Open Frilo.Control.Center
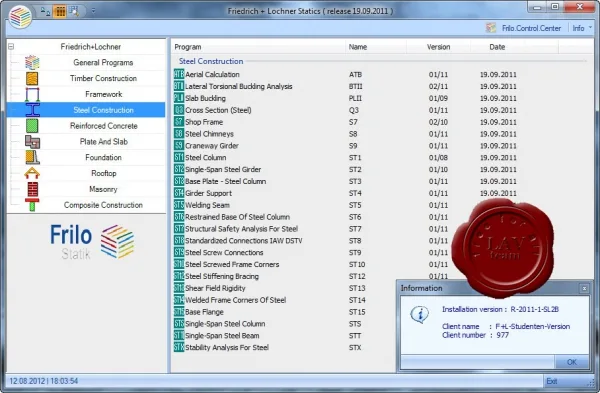This screenshot has width=600, height=393. pyautogui.click(x=523, y=28)
